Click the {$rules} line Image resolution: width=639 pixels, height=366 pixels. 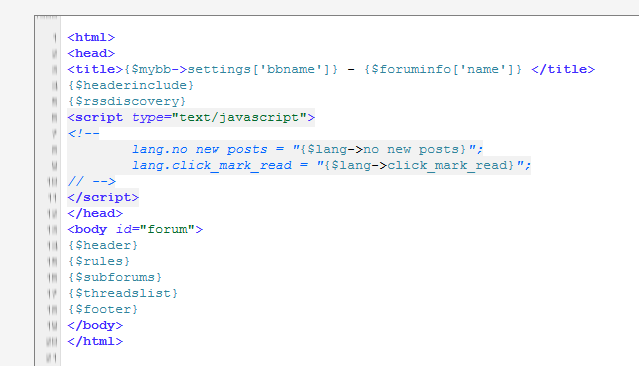[x=99, y=261]
